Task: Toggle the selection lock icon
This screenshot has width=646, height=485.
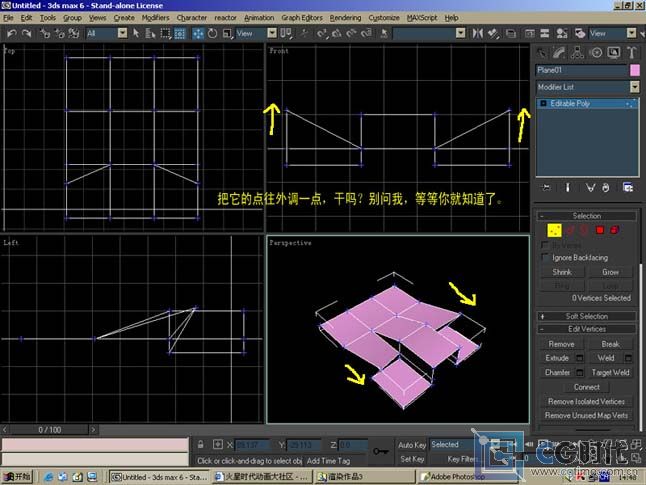Action: (201, 444)
